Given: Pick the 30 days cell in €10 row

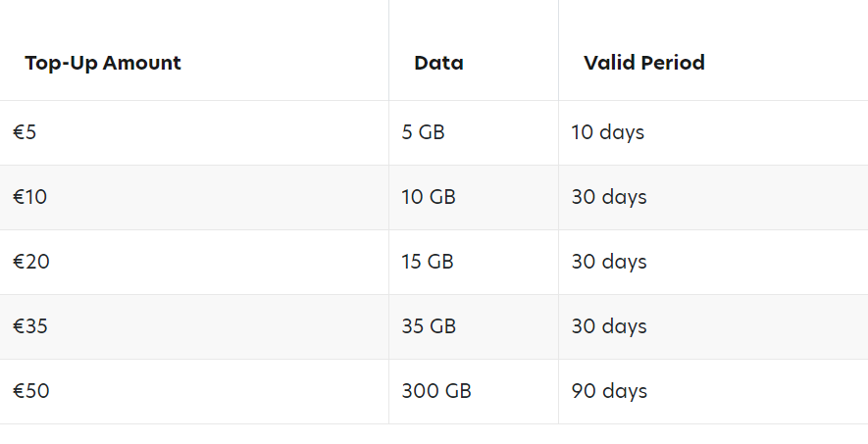Looking at the screenshot, I should tap(609, 197).
